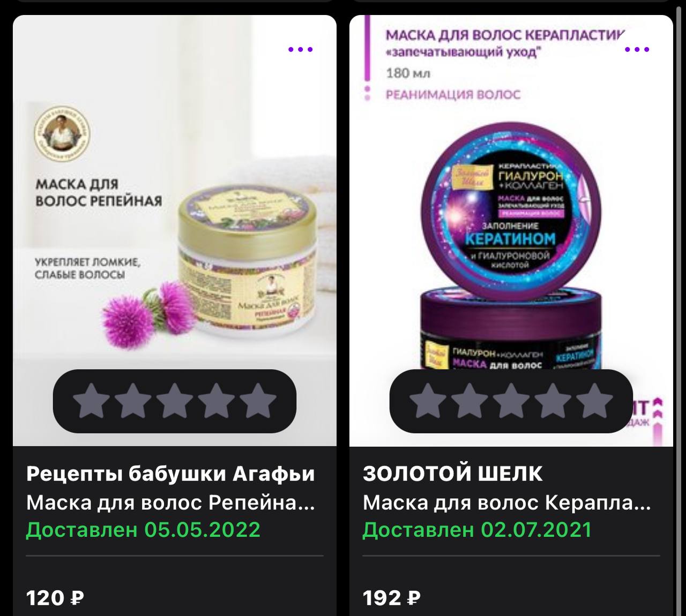This screenshot has width=686, height=616.
Task: Give Золотой Шелк mask five stars
Action: pyautogui.click(x=594, y=401)
